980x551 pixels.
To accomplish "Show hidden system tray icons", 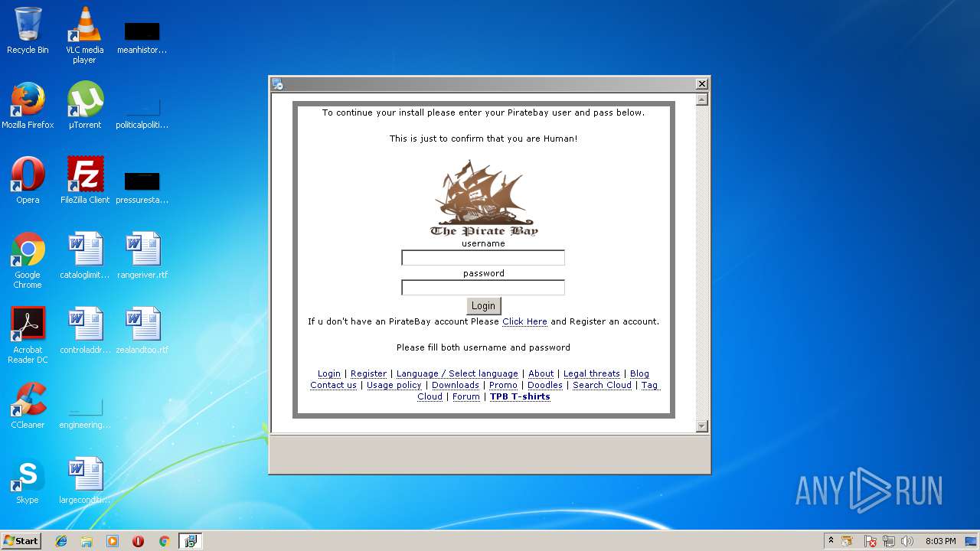I will (831, 541).
